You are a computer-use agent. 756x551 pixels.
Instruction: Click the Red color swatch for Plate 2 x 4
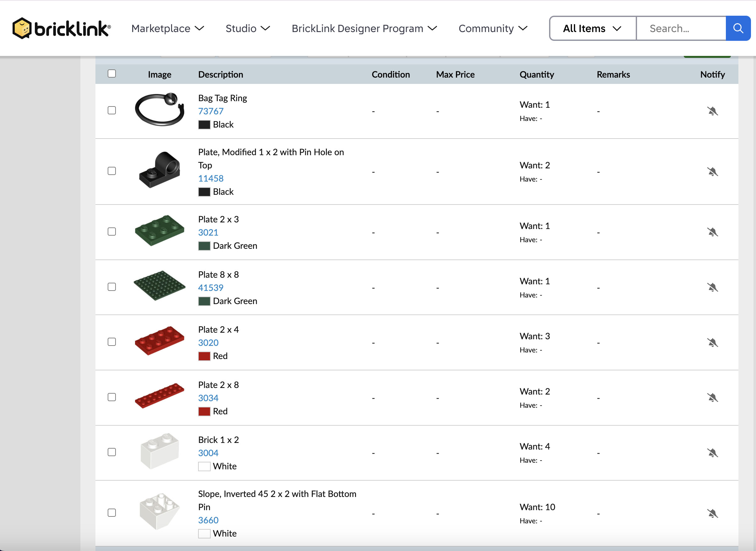tap(204, 356)
